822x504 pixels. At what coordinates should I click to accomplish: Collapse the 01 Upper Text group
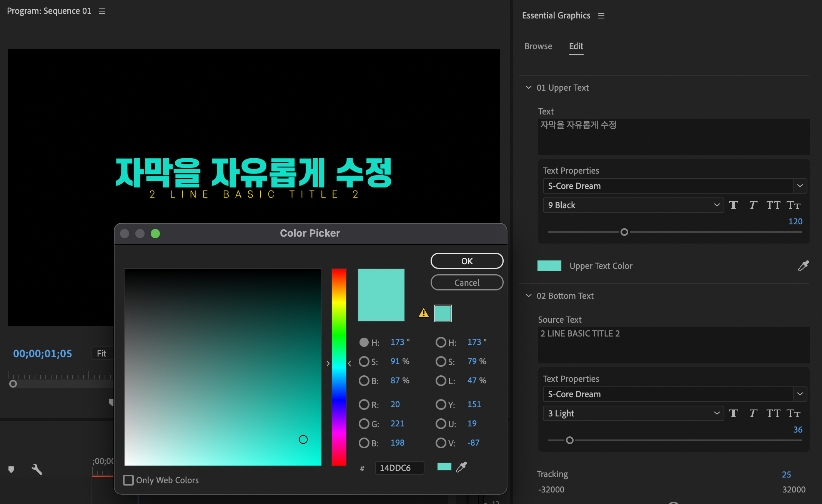[529, 88]
